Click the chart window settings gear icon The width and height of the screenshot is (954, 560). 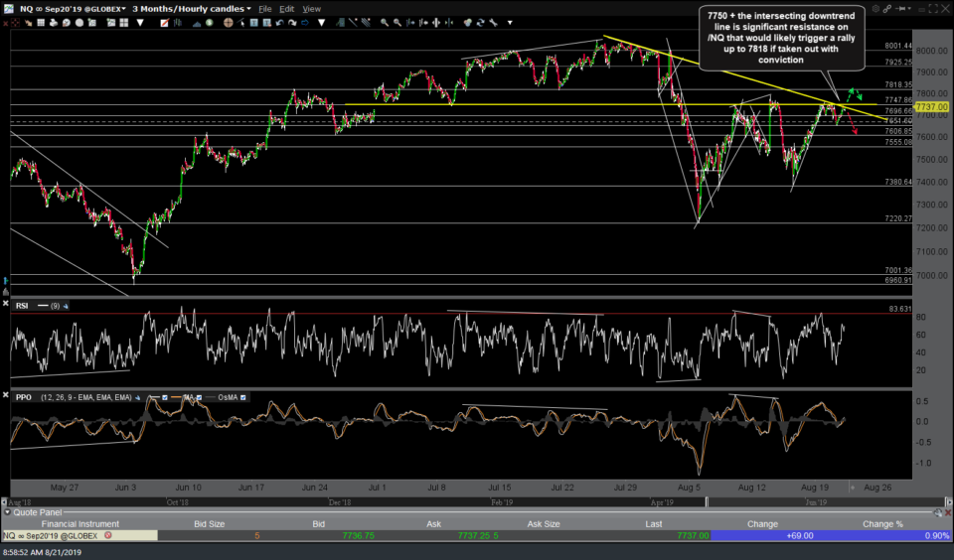pos(875,9)
